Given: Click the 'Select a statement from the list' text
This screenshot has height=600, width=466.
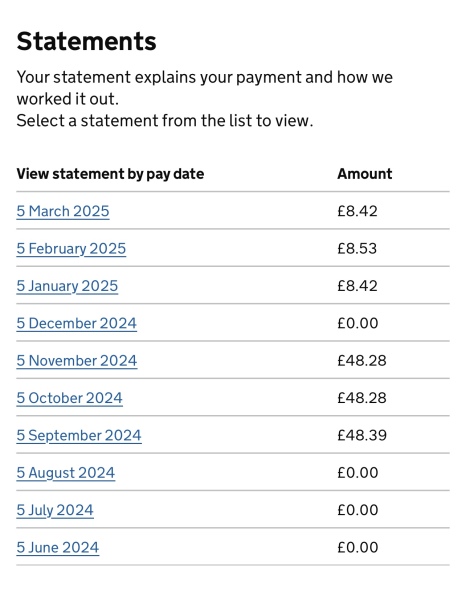Looking at the screenshot, I should click(165, 121).
